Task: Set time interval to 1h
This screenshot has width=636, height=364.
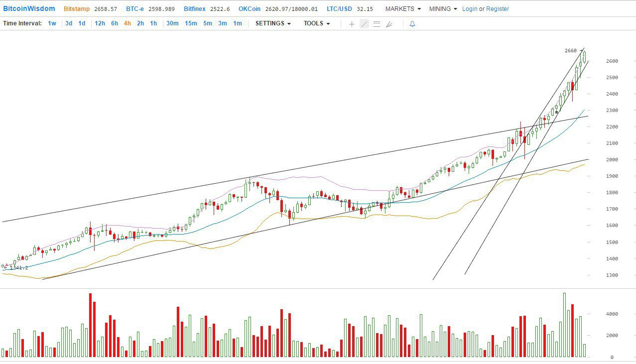Action: coord(153,23)
